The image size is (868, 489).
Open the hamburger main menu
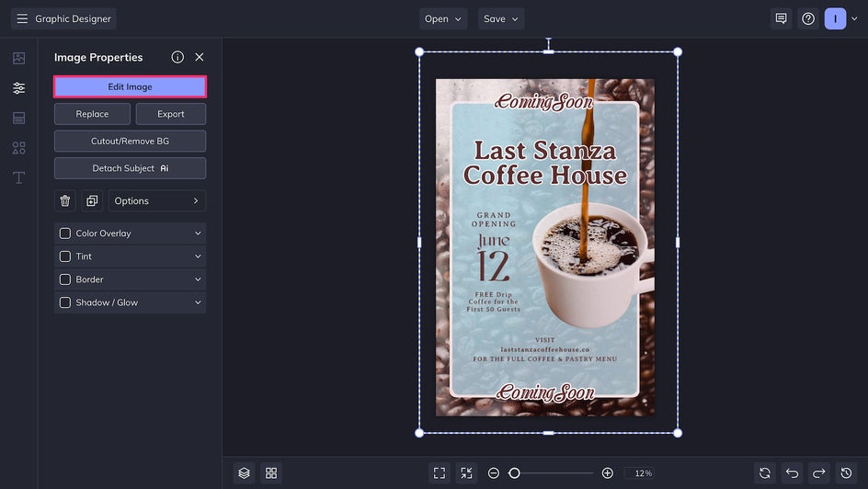[21, 18]
